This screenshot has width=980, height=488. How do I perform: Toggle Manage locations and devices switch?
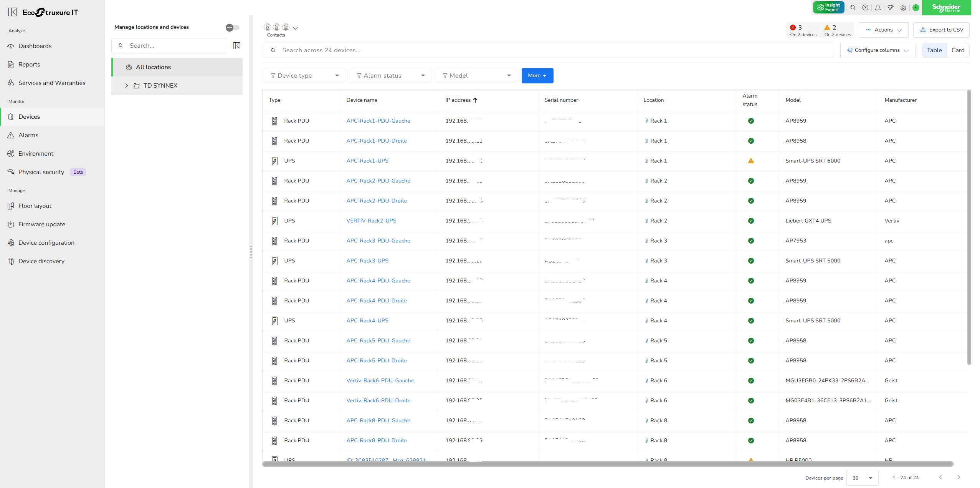233,27
